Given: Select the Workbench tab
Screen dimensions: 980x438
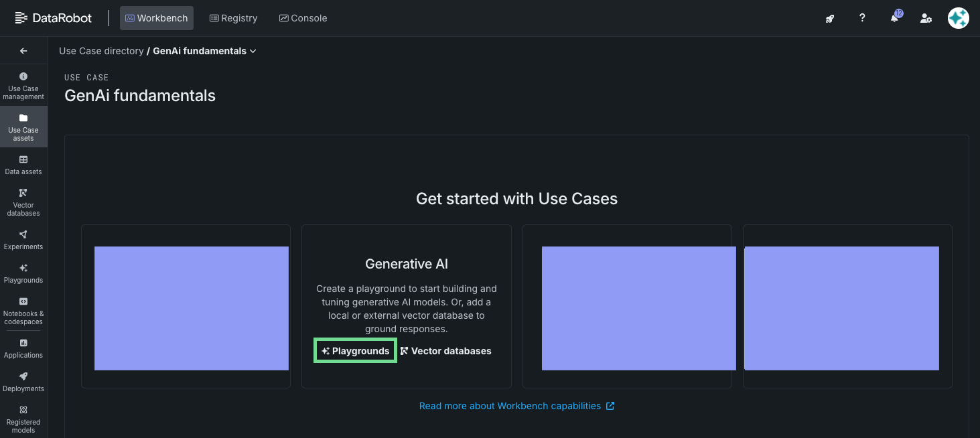Looking at the screenshot, I should tap(156, 18).
